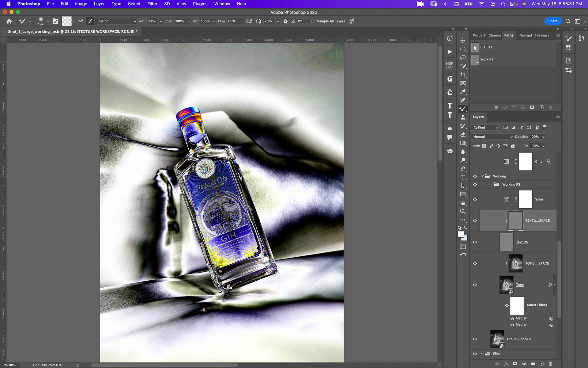Select the Zoom tool
This screenshot has width=588, height=368.
463,211
